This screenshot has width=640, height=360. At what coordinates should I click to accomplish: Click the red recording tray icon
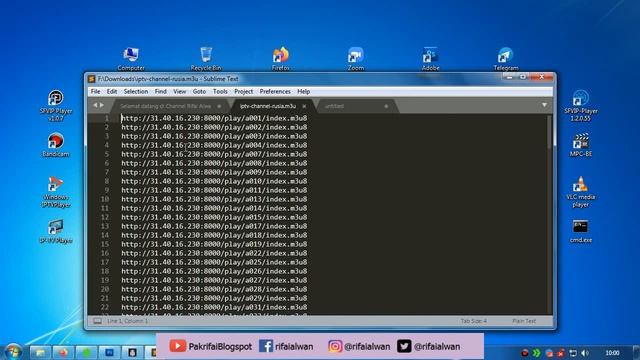tap(524, 353)
